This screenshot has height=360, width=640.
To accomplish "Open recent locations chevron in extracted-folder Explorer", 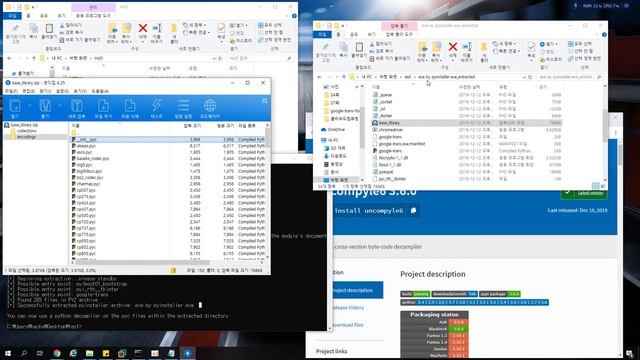I will tap(337, 77).
